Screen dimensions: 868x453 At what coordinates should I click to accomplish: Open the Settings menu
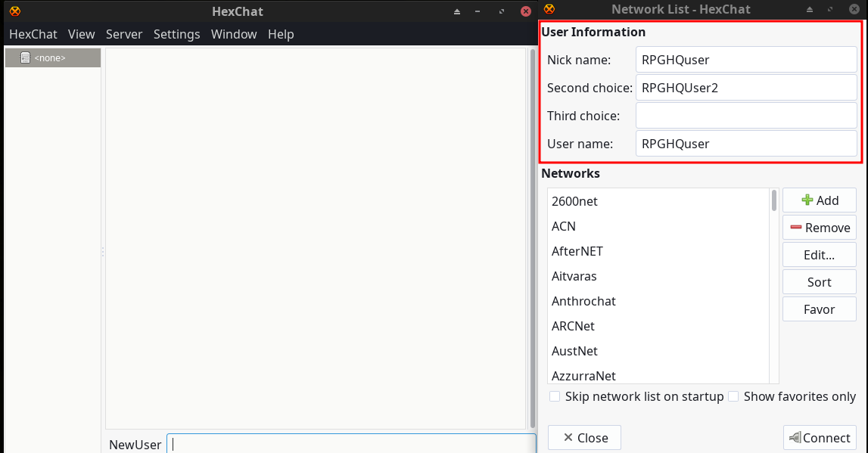[x=176, y=34]
